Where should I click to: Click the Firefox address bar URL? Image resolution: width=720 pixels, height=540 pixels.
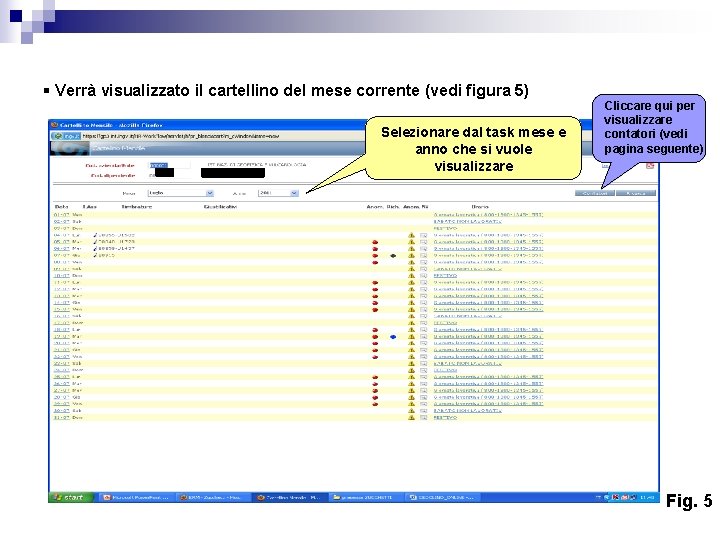pos(181,136)
